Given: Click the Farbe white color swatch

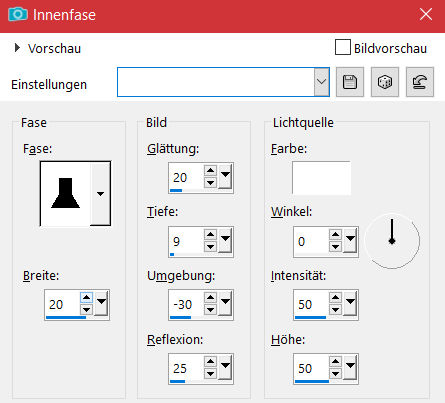Looking at the screenshot, I should click(321, 178).
